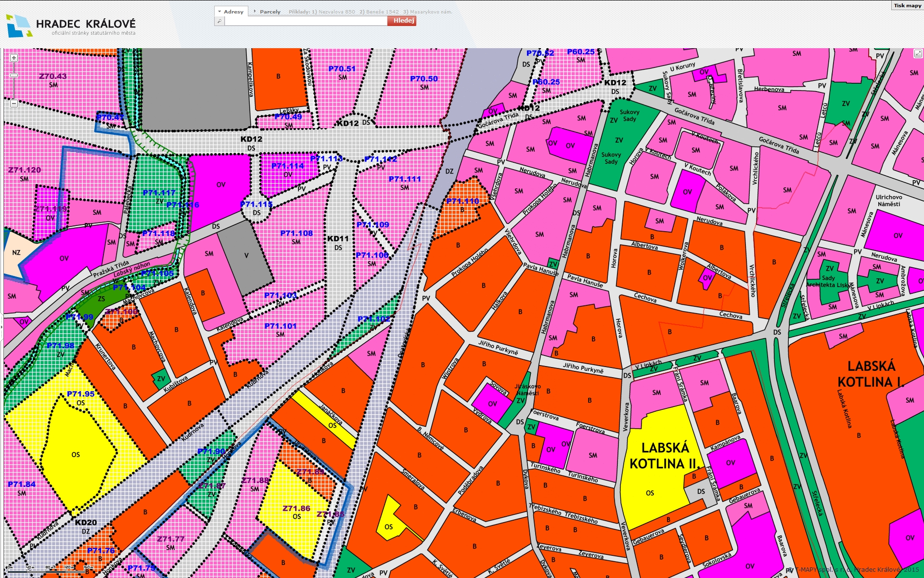Click the map zoom level slider handle
The width and height of the screenshot is (924, 578).
pos(14,75)
